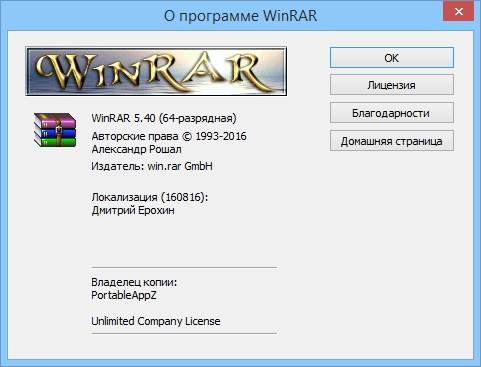Viewport: 481px width, 367px height.
Task: Click the copyright 1993-2016 line
Action: (169, 136)
